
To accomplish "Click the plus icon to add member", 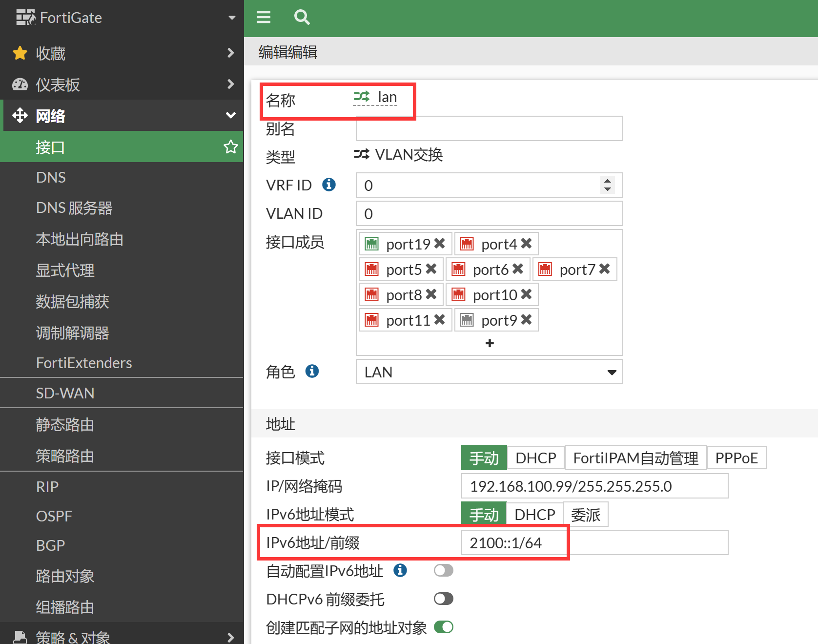I will [x=490, y=343].
